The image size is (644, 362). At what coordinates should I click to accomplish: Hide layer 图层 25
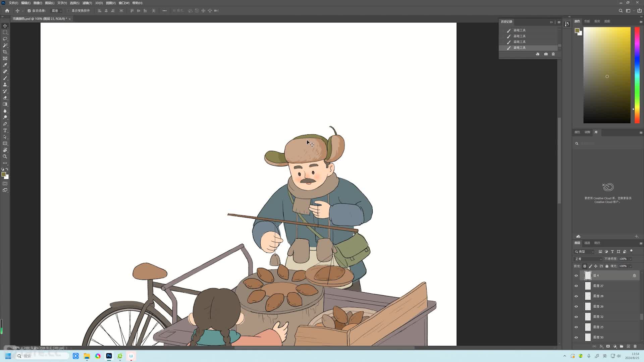click(576, 327)
